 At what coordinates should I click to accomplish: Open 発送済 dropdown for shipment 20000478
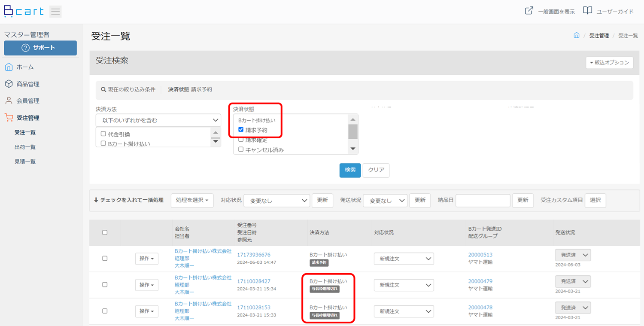[573, 308]
